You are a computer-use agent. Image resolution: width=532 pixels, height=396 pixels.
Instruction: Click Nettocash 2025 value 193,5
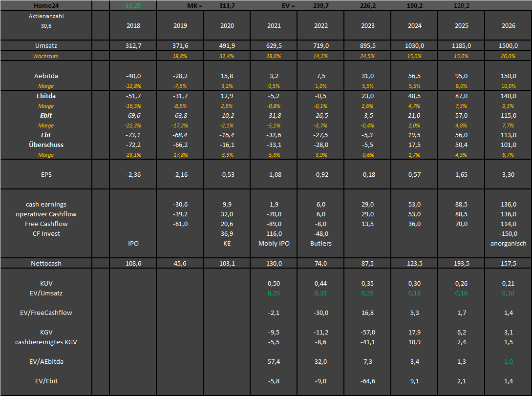pos(462,264)
